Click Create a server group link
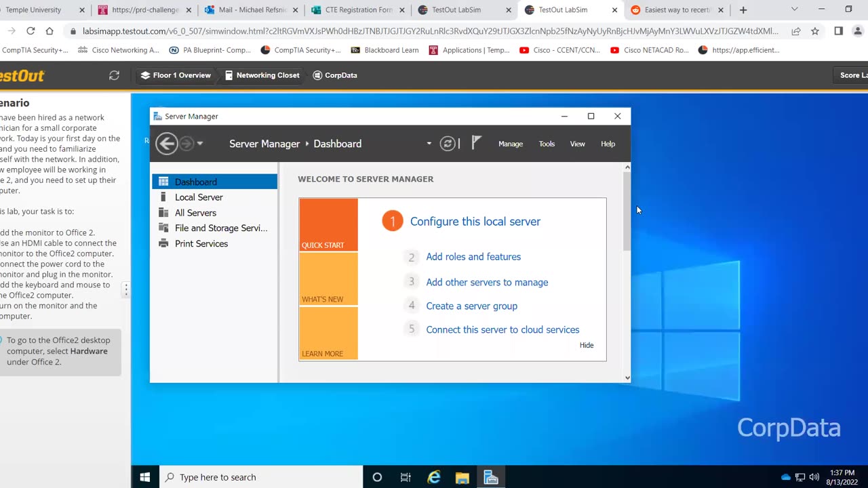Image resolution: width=868 pixels, height=488 pixels. pos(471,306)
